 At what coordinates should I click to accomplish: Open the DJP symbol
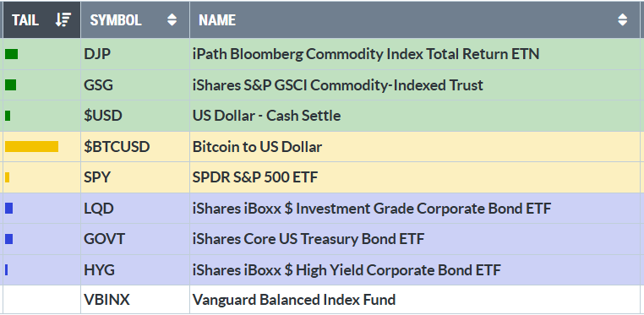pyautogui.click(x=97, y=54)
